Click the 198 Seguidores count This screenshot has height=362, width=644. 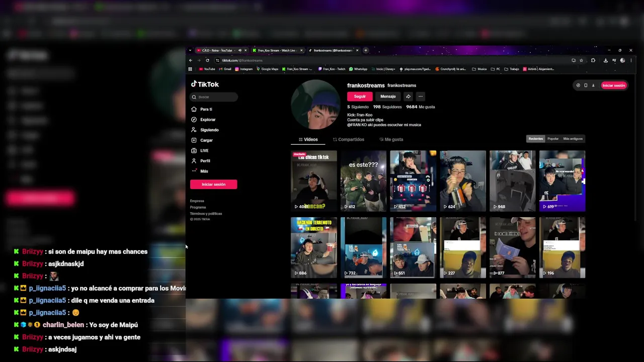(x=387, y=107)
